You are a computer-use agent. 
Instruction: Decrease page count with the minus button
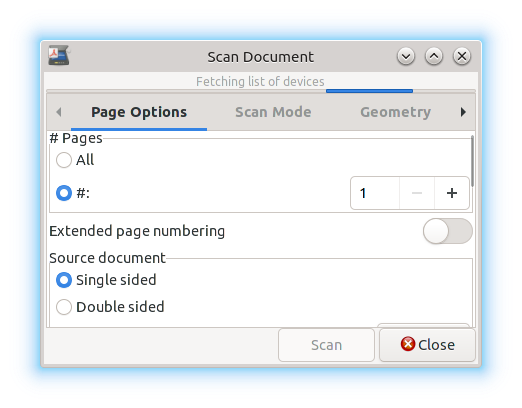click(x=417, y=193)
